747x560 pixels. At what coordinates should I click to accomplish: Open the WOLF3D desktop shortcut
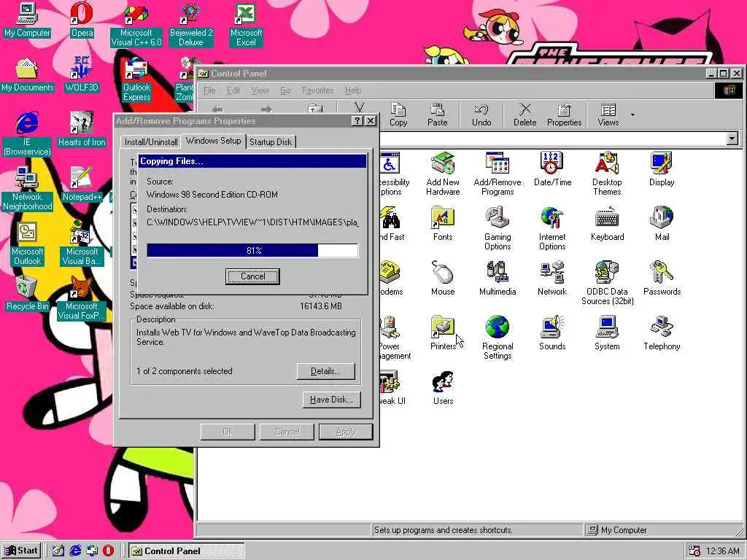click(x=82, y=74)
